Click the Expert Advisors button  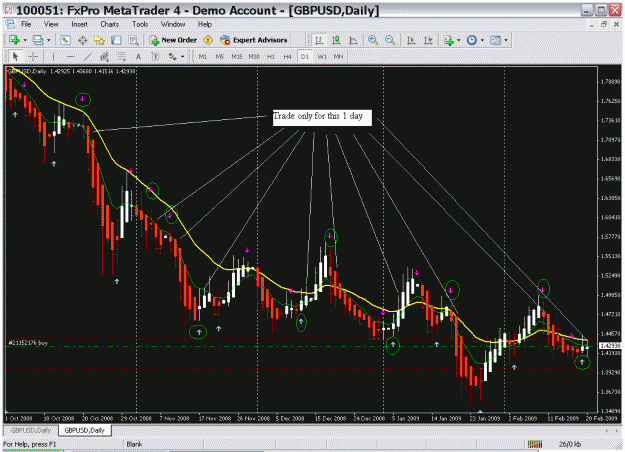254,40
